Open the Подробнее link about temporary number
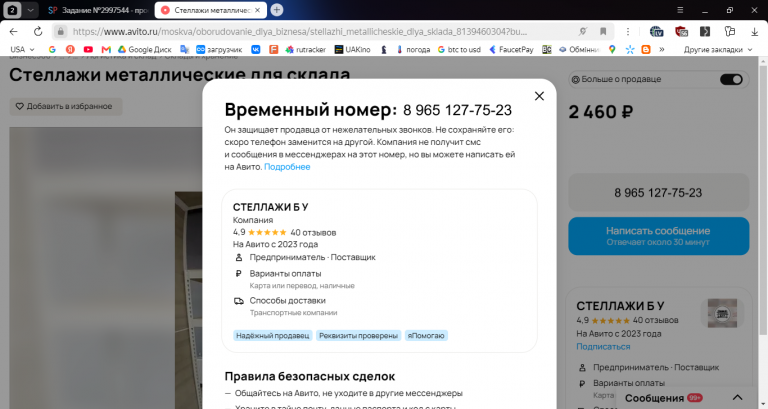The width and height of the screenshot is (768, 409). (287, 167)
